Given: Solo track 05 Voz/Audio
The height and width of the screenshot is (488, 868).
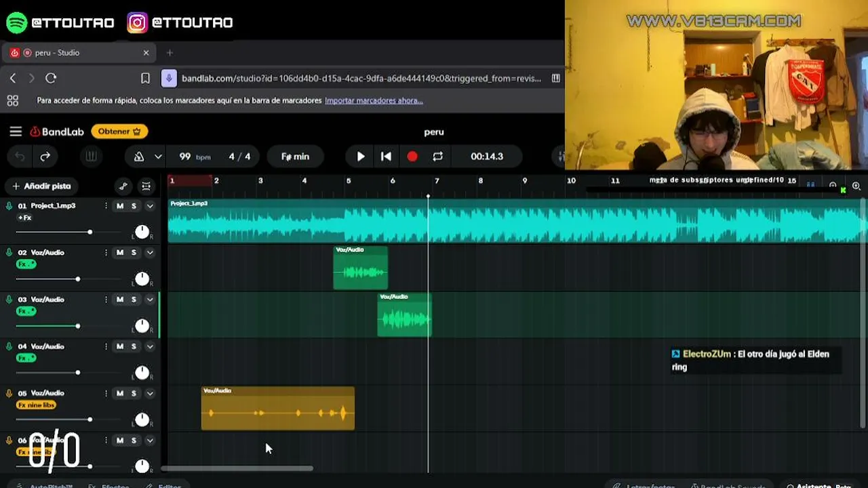Looking at the screenshot, I should pyautogui.click(x=134, y=393).
